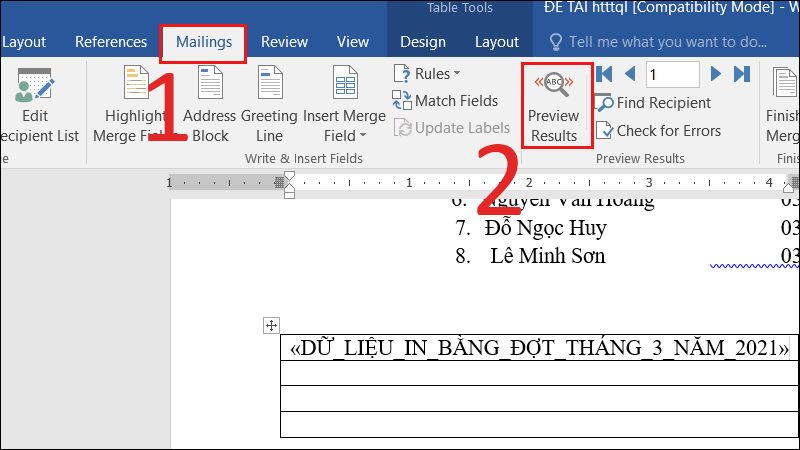
Task: Open Table Tools Design tab
Action: [x=423, y=42]
